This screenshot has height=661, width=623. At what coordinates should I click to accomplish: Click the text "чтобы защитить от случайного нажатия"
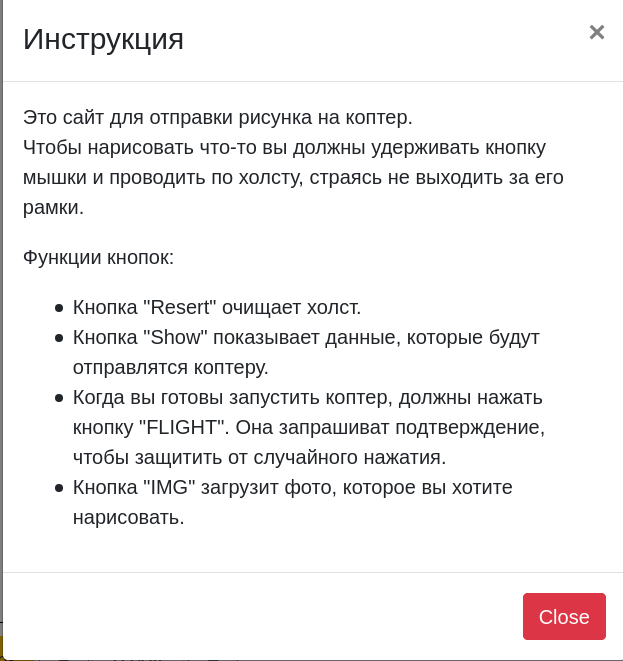(x=259, y=457)
